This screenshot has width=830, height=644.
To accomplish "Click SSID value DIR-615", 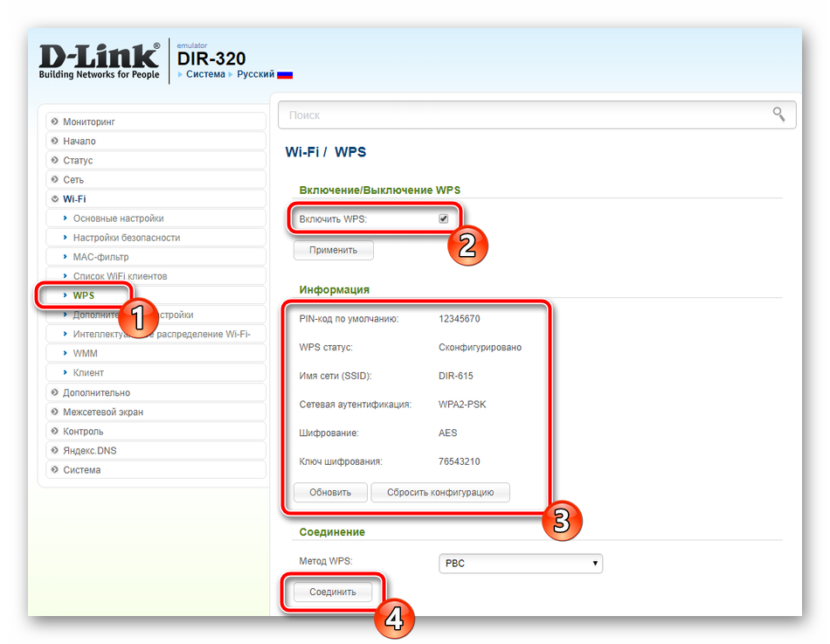I will [456, 376].
